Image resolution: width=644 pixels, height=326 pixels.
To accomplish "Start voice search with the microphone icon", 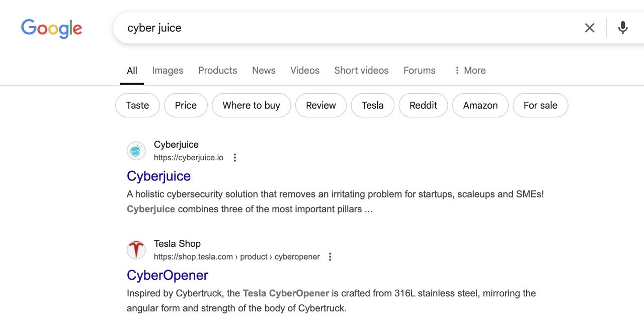I will coord(623,28).
